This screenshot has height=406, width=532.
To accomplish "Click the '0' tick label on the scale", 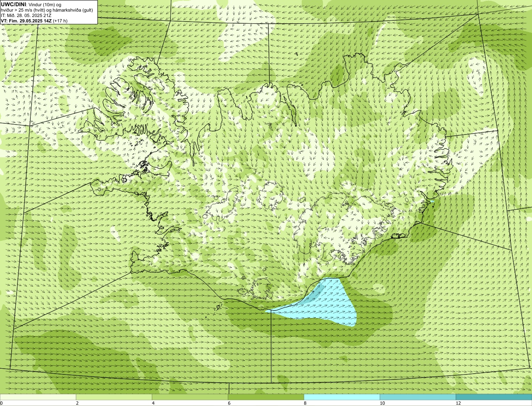I will (x=1, y=403).
